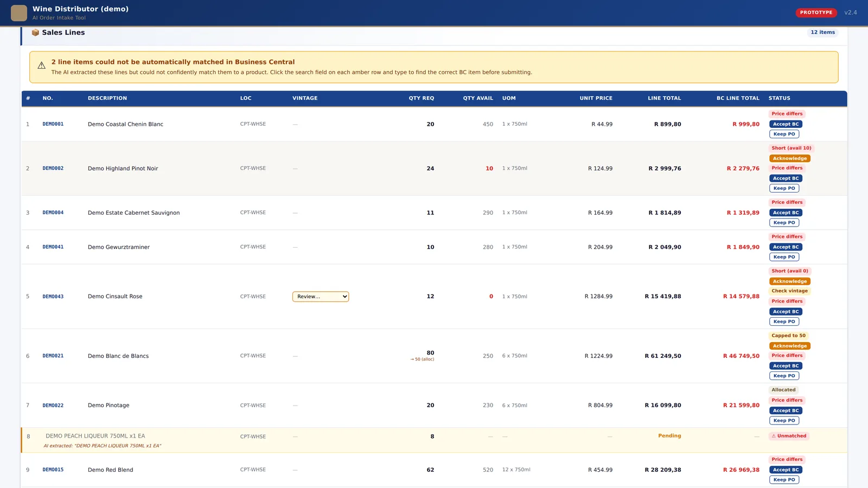Keep PO price for Demo Pinotage
868x488 pixels.
pyautogui.click(x=784, y=421)
